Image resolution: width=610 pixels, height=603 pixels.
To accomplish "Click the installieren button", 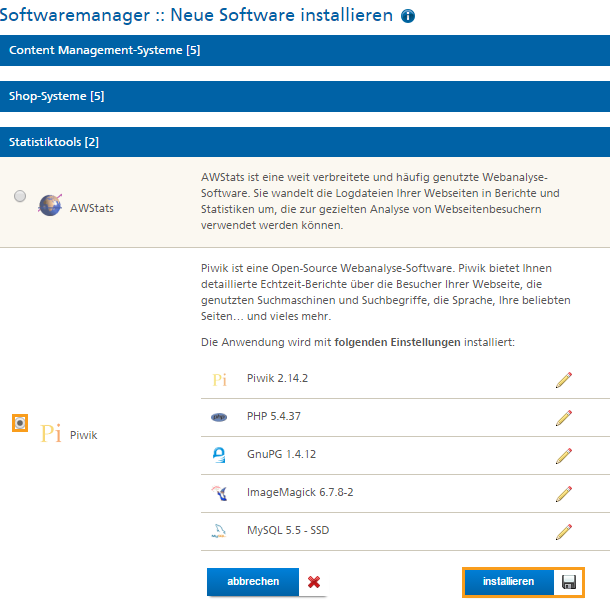I will tap(508, 582).
